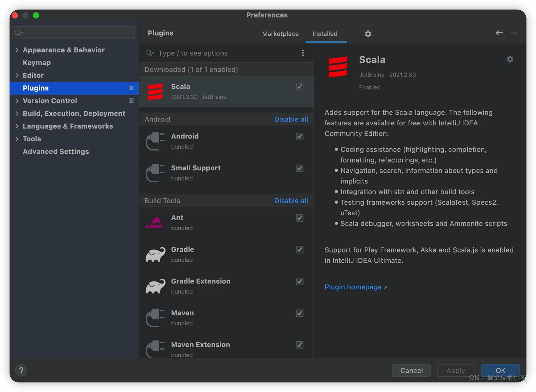Expand the Tools settings node
Viewport: 536px width, 392px height.
point(17,139)
